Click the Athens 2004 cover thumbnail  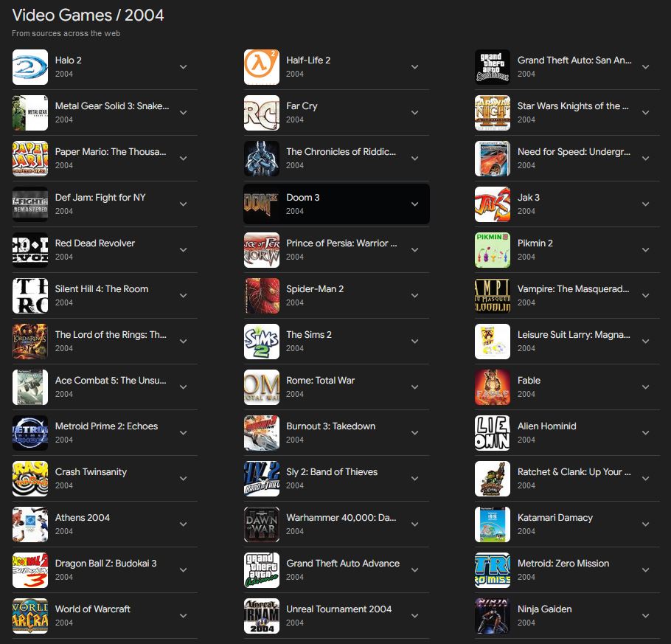pos(30,525)
